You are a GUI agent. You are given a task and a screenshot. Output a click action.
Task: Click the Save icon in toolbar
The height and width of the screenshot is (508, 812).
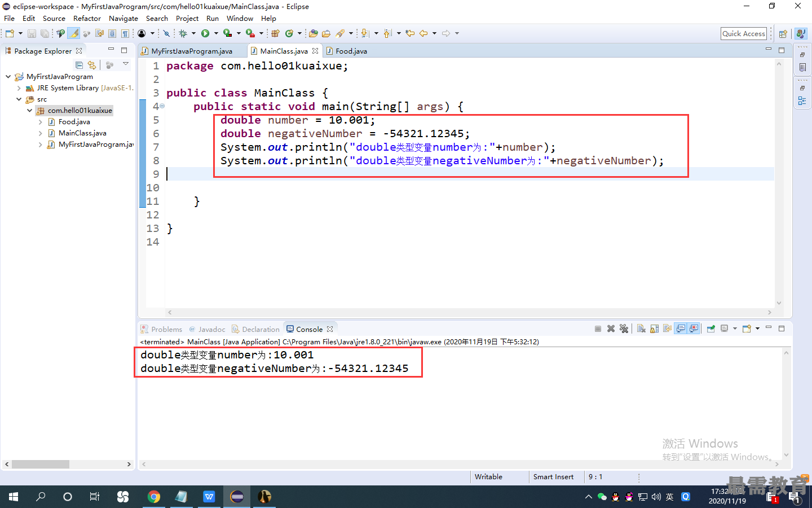[x=32, y=33]
